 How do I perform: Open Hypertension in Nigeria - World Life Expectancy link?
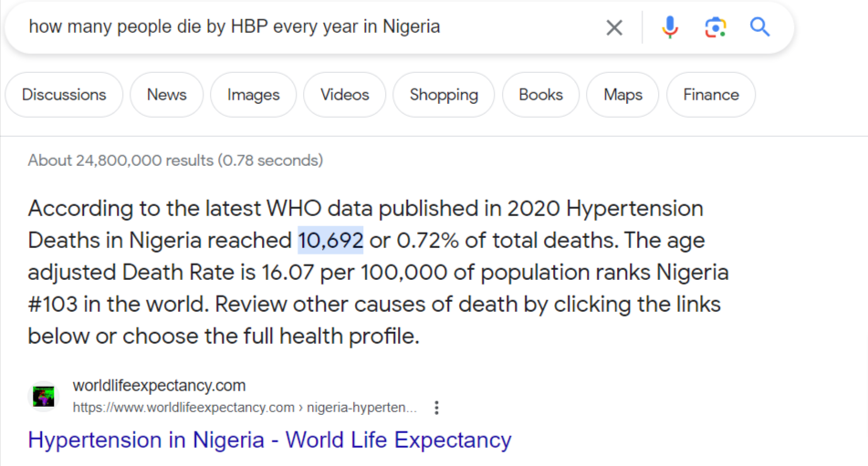[x=269, y=440]
